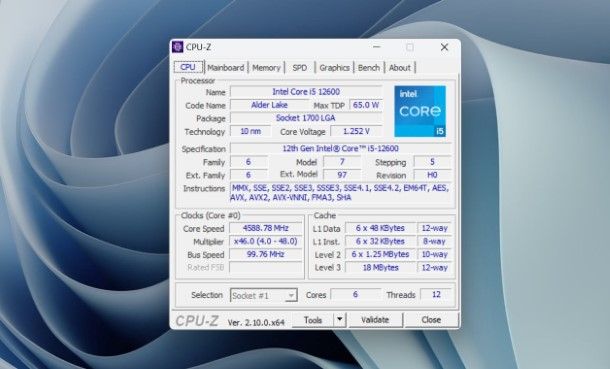This screenshot has height=369, width=610.
Task: Click the Specification field 12th Gen Intel Core i5-12600
Action: pyautogui.click(x=341, y=149)
